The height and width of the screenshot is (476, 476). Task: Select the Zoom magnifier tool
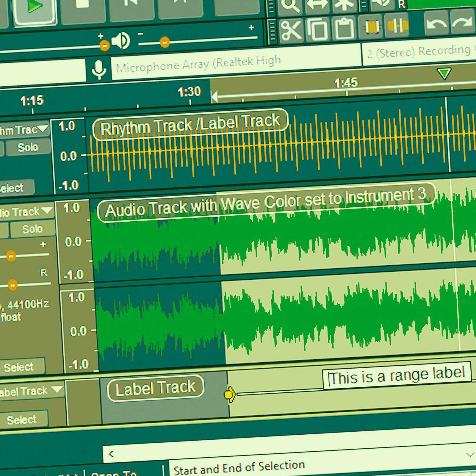[290, 6]
